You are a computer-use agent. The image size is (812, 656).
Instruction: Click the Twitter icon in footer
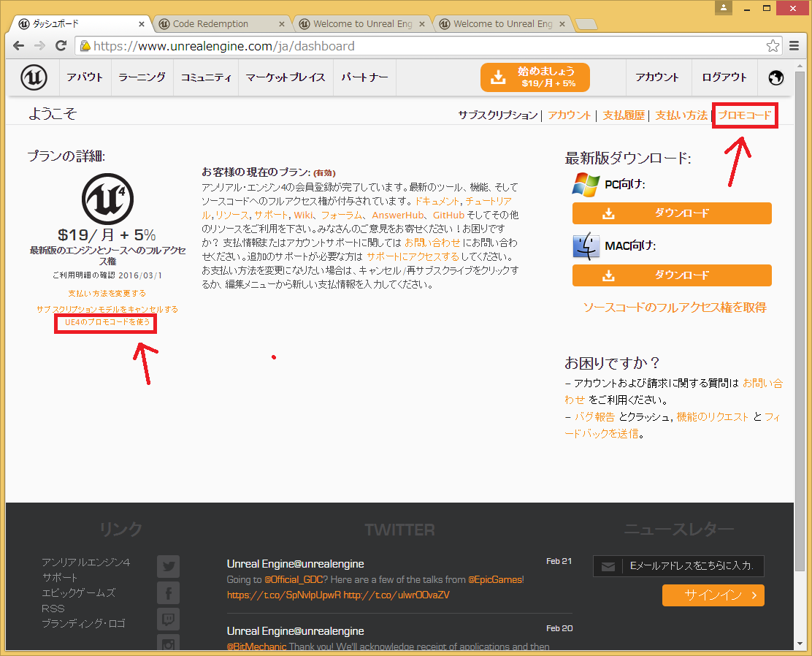[168, 566]
